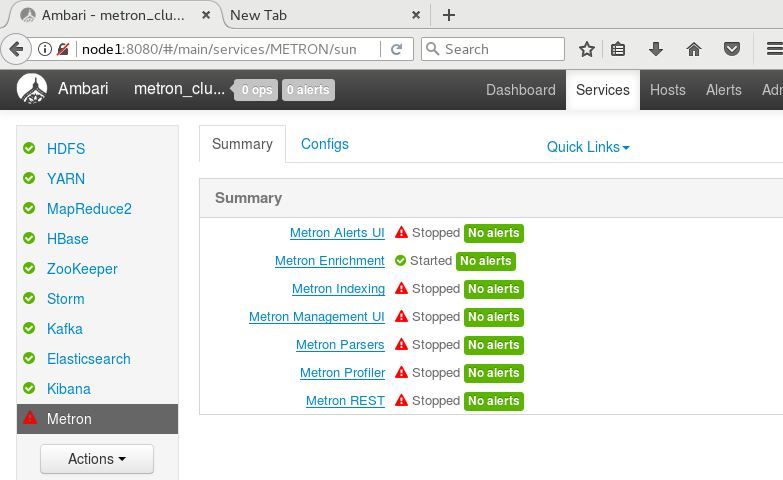Select the Elasticsearch service

(x=88, y=358)
